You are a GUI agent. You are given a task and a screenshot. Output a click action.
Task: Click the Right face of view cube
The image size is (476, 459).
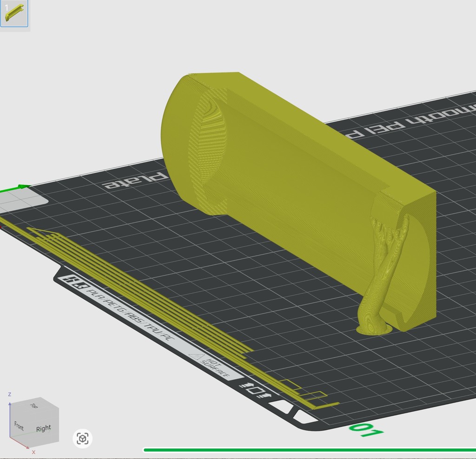pyautogui.click(x=44, y=428)
